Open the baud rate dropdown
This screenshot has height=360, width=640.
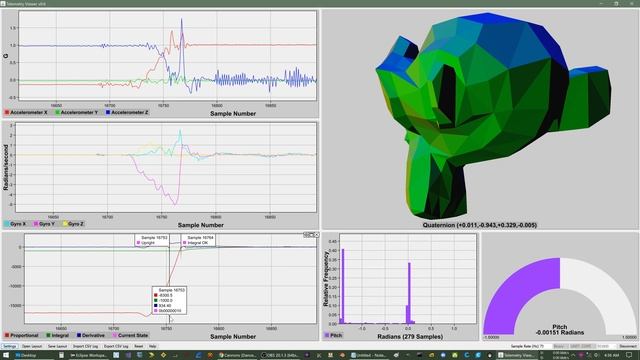[x=606, y=346]
